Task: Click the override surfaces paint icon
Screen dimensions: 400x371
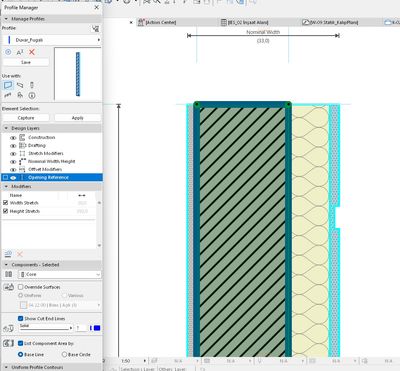Action: click(9, 287)
